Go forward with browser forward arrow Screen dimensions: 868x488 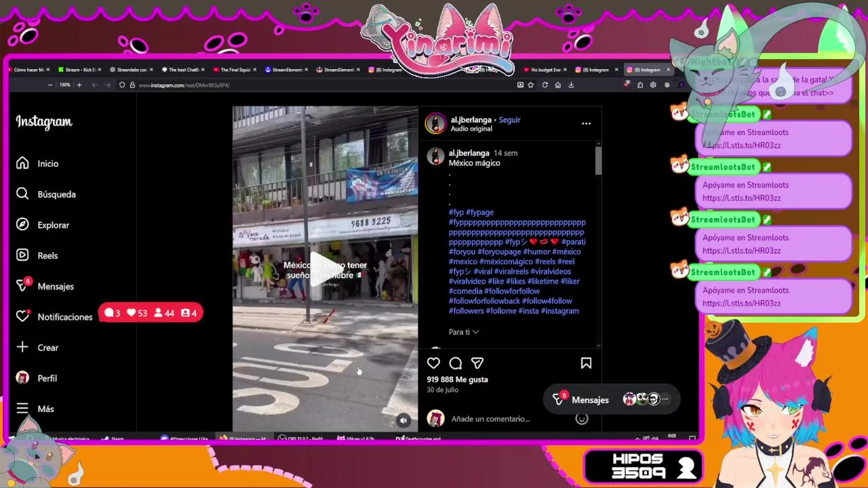pyautogui.click(x=108, y=85)
